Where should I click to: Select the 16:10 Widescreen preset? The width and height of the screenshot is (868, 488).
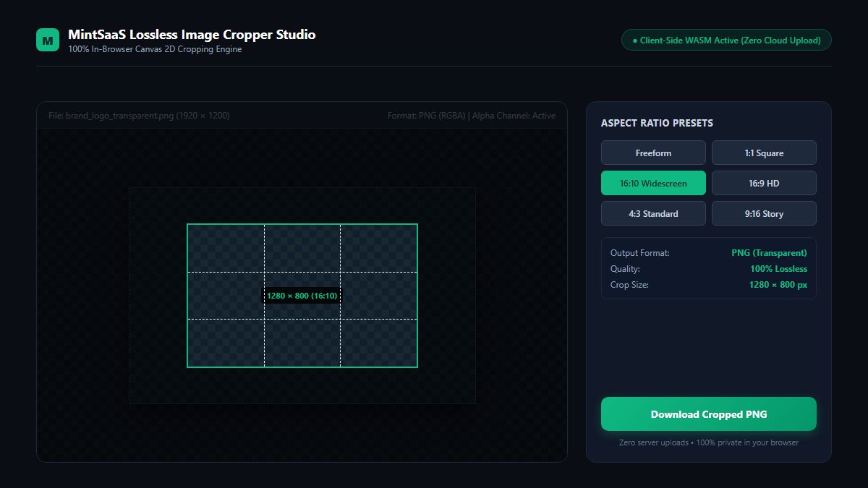coord(653,183)
